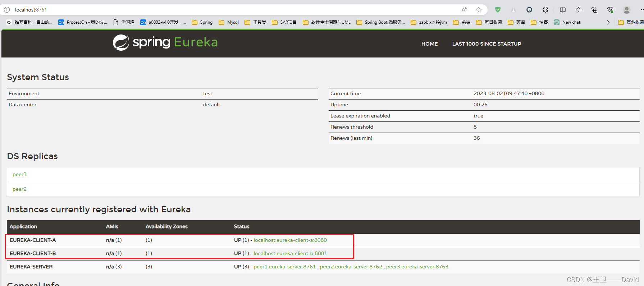
Task: Click the Renews (last min) value 36
Action: 476,138
